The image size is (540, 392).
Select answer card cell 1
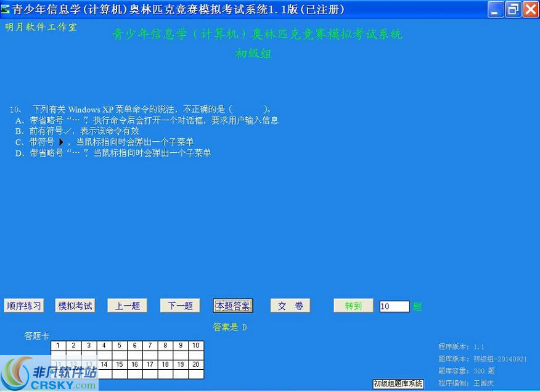point(58,346)
